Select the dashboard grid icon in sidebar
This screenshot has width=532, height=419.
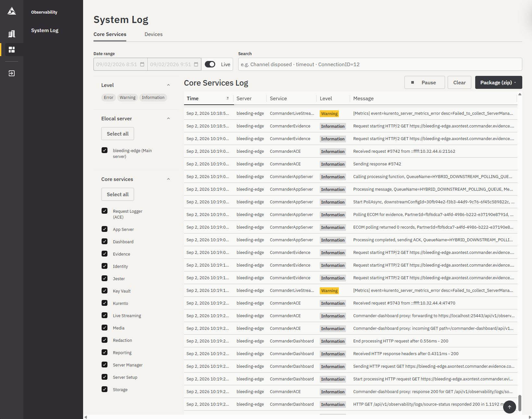point(12,50)
